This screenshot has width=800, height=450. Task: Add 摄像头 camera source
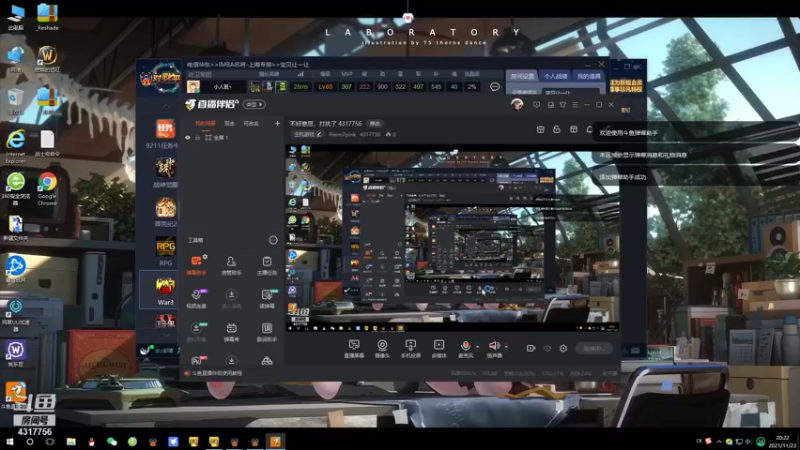pos(382,349)
